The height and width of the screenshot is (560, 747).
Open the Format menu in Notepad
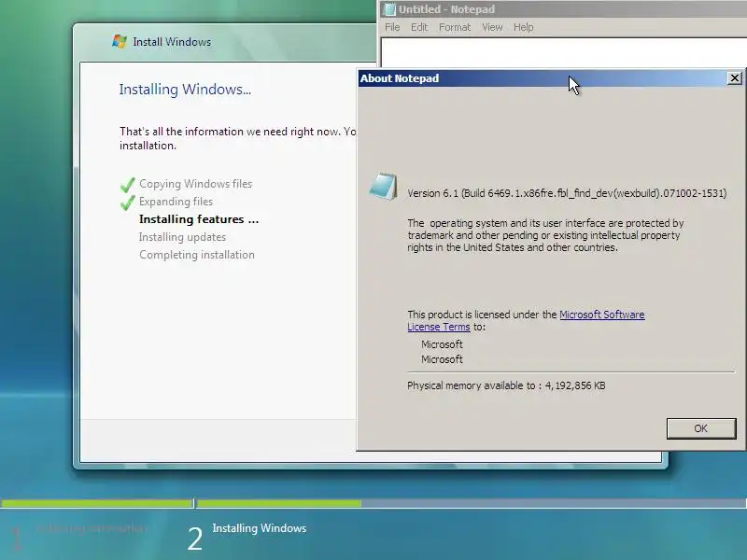(x=455, y=27)
